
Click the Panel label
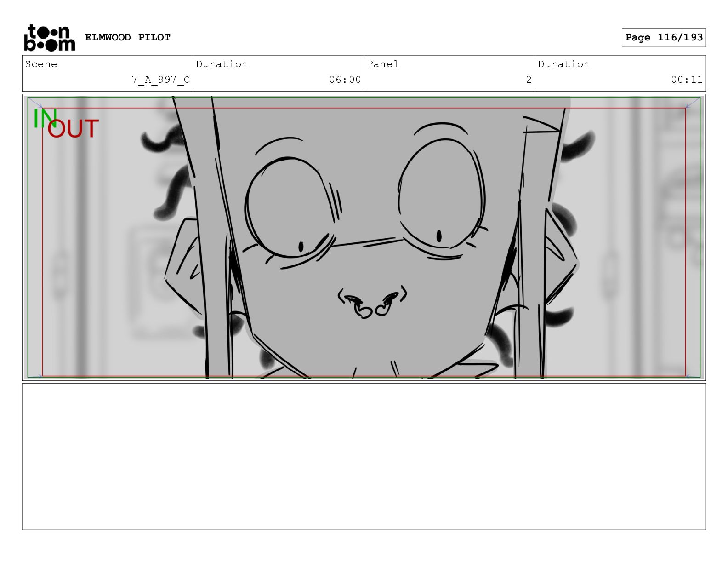tap(383, 64)
